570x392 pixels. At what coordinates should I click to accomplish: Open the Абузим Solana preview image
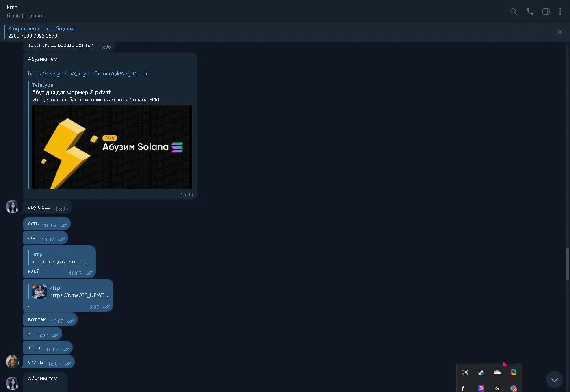point(112,147)
